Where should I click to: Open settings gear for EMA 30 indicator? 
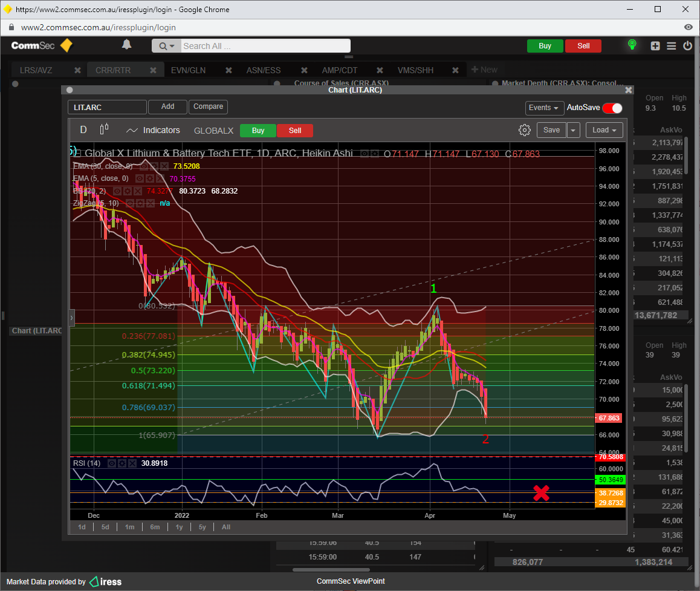tap(154, 166)
